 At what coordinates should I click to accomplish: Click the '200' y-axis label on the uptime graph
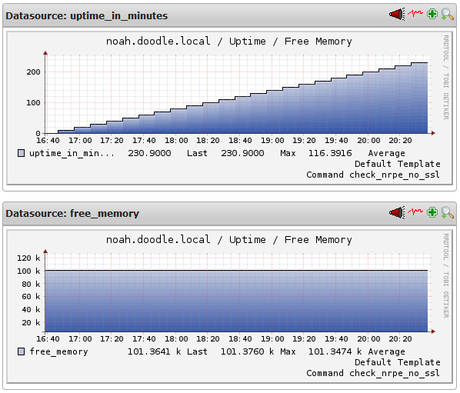pos(33,72)
